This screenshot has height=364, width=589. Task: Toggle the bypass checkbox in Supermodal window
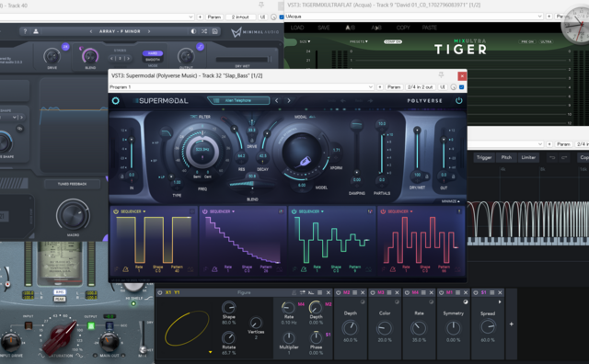462,87
